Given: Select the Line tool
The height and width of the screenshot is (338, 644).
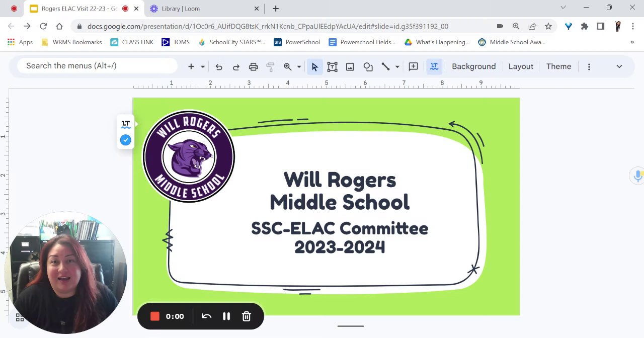Looking at the screenshot, I should tap(386, 66).
